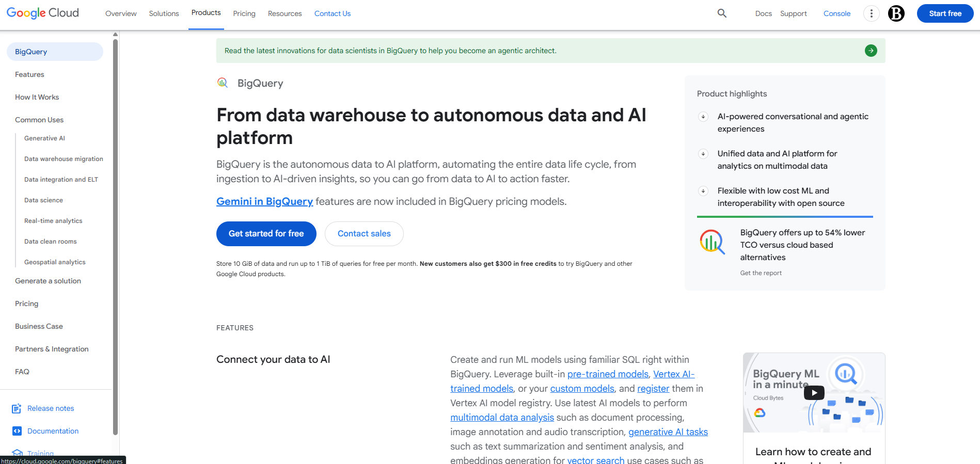Screen dimensions: 980x464
Task: Click the Contact sales button
Action: 364,234
